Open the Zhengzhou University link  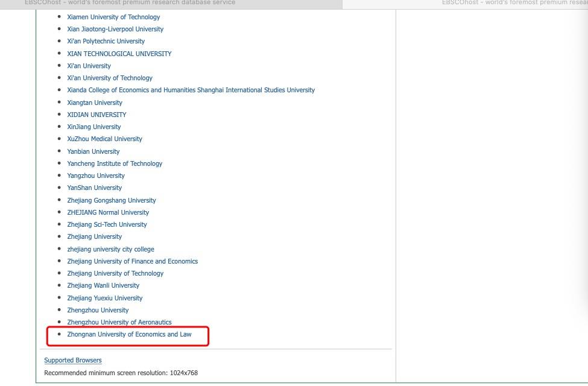coord(98,310)
